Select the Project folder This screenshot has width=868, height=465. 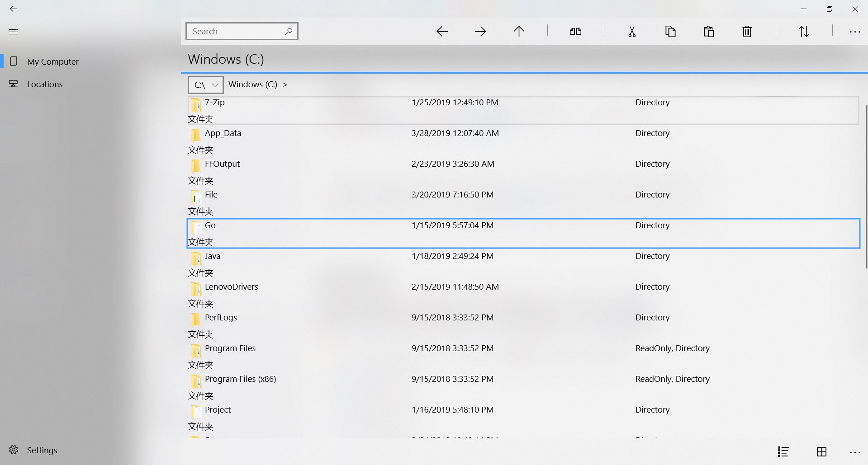pyautogui.click(x=523, y=418)
